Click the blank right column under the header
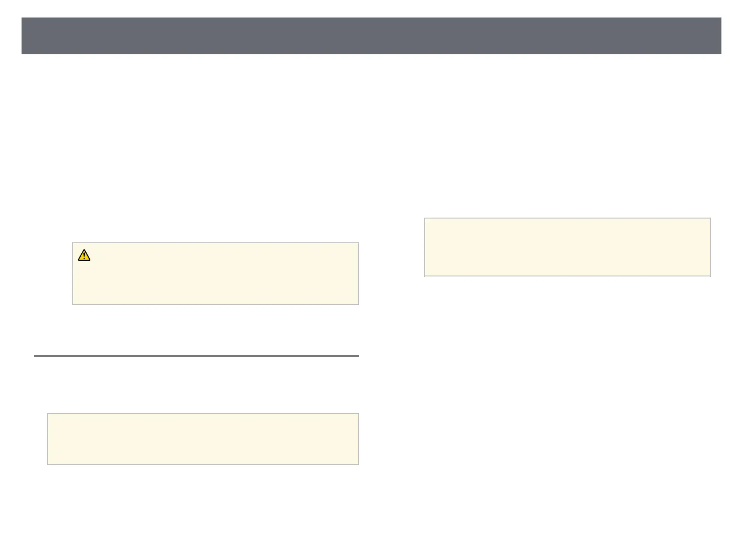The height and width of the screenshot is (534, 756). [567, 135]
